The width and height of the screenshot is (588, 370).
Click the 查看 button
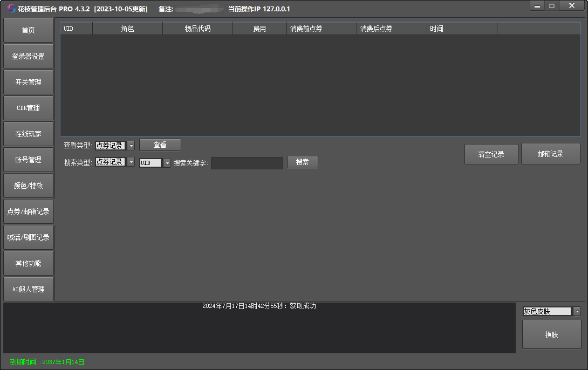(160, 145)
